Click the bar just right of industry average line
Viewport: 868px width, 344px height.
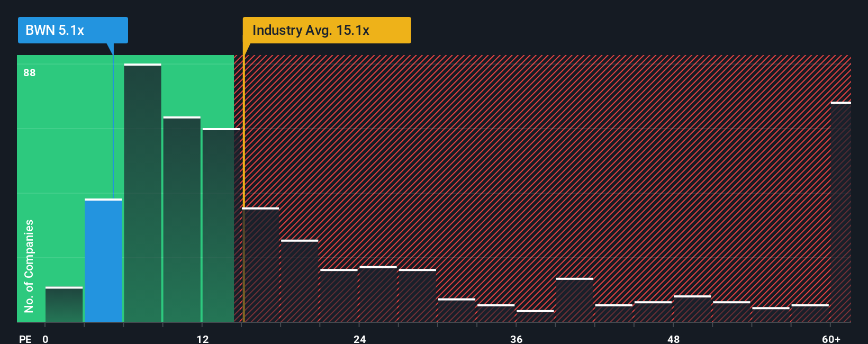tap(260, 265)
